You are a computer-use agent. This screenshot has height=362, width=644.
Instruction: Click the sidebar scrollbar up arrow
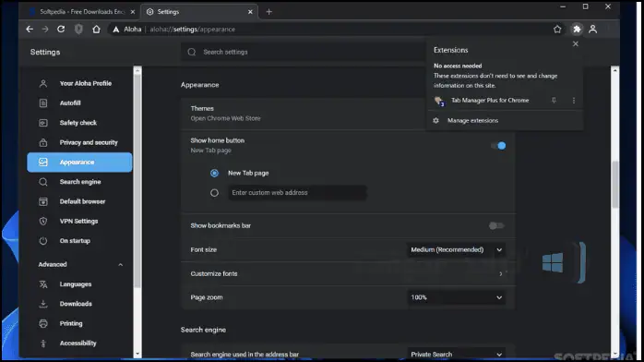137,71
